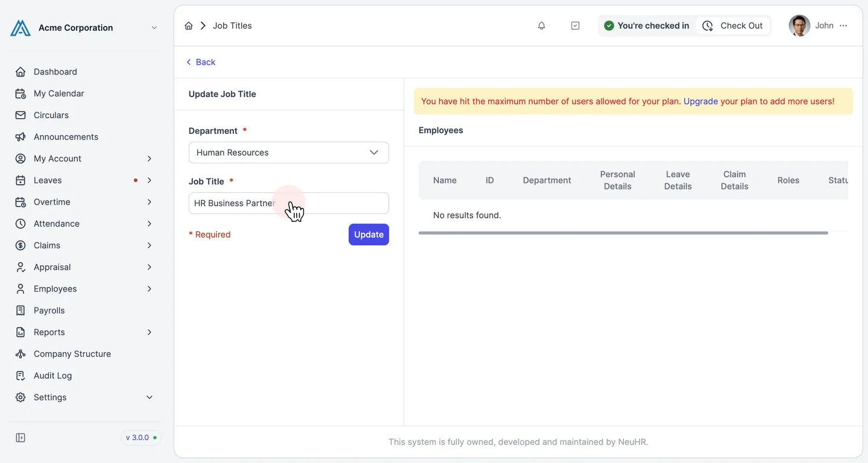Open the Department dropdown showing Human Resources
868x463 pixels.
[289, 153]
